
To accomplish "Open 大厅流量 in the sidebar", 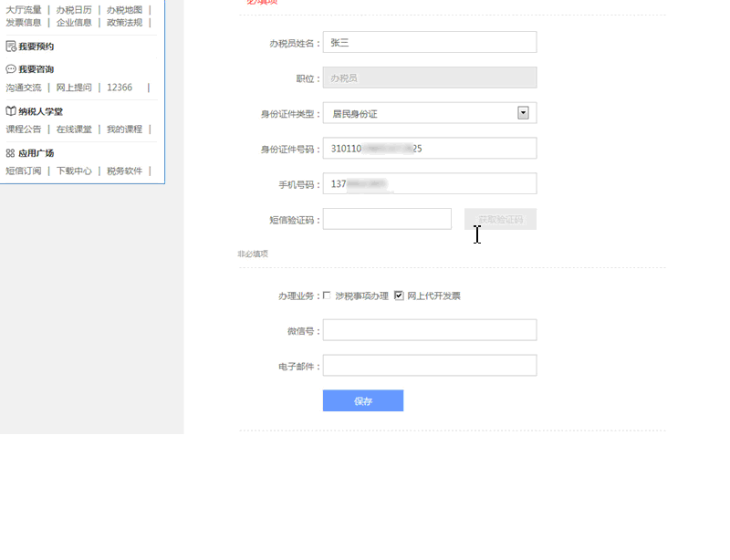I will tap(24, 10).
